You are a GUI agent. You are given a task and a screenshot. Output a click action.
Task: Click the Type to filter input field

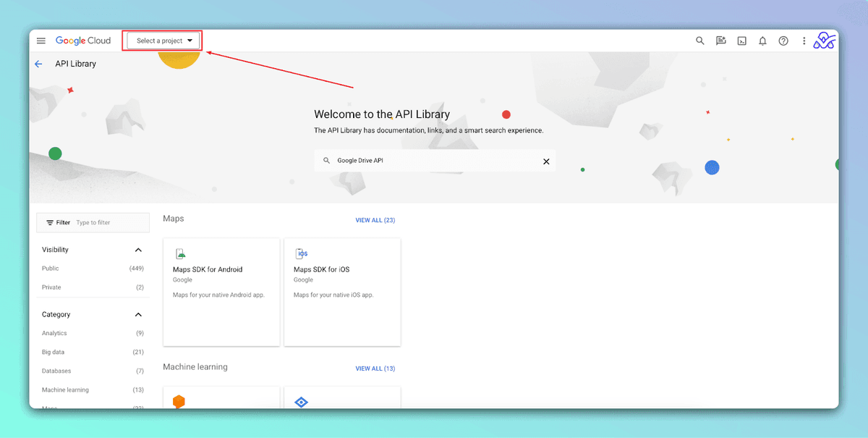click(109, 223)
